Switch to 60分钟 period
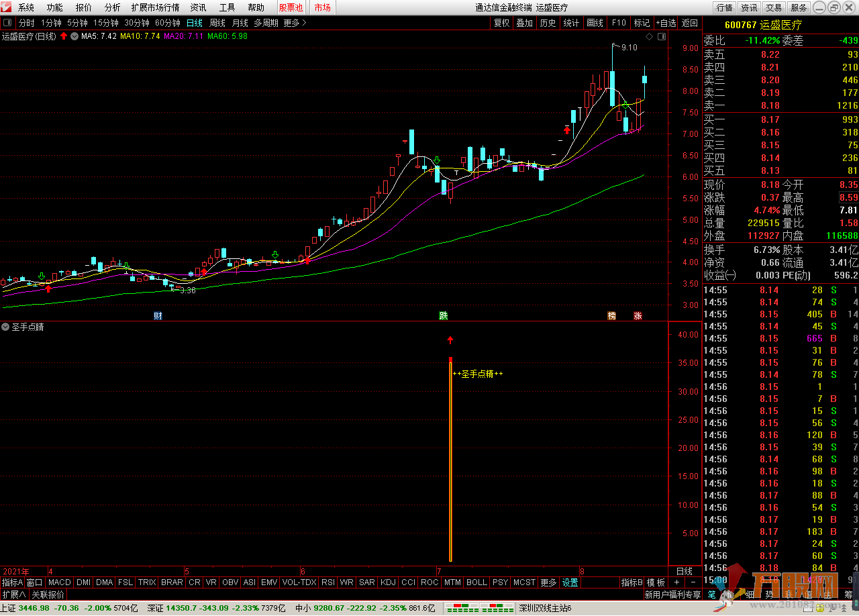The width and height of the screenshot is (859, 616). point(168,23)
